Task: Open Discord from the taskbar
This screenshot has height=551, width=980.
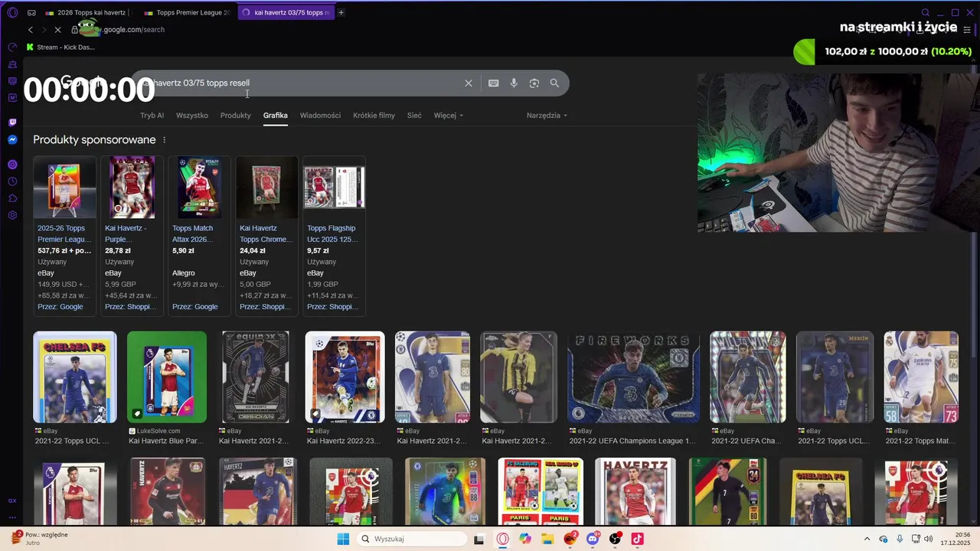Action: tap(593, 539)
